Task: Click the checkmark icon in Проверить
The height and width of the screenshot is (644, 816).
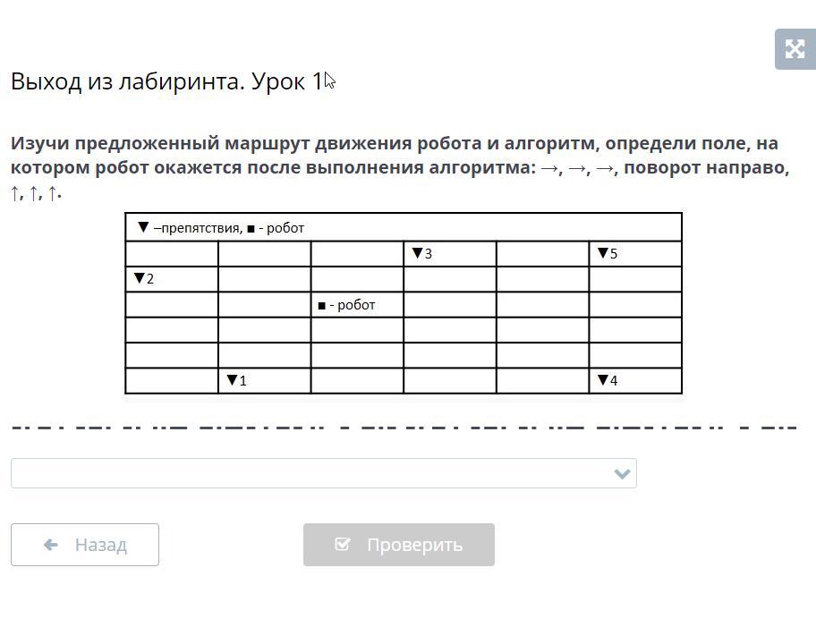Action: (342, 544)
